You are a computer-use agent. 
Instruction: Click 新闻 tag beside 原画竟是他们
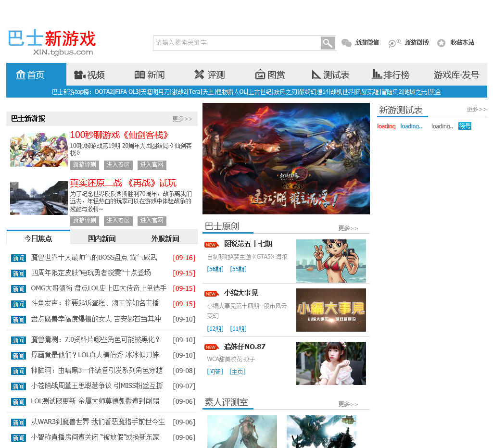pos(18,356)
